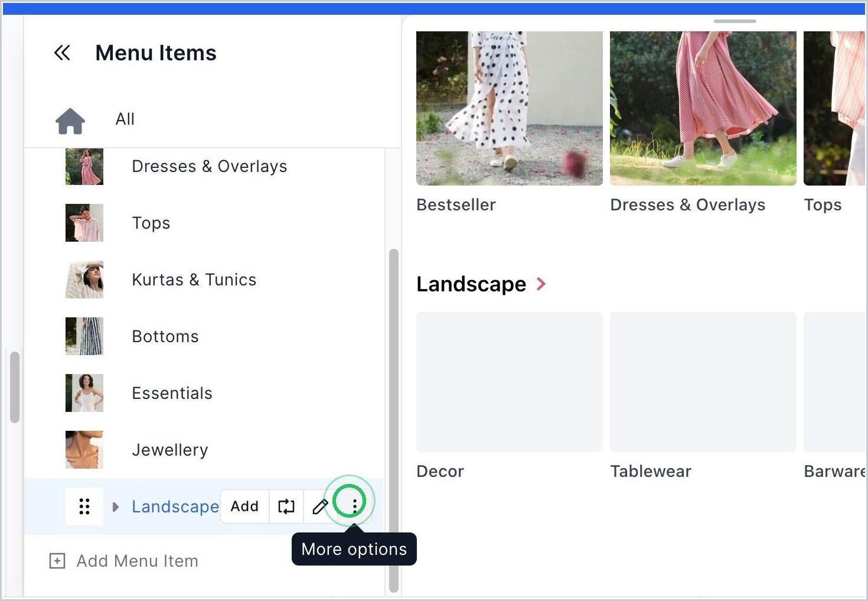The image size is (868, 601).
Task: Click the Menu Items heading
Action: [156, 53]
